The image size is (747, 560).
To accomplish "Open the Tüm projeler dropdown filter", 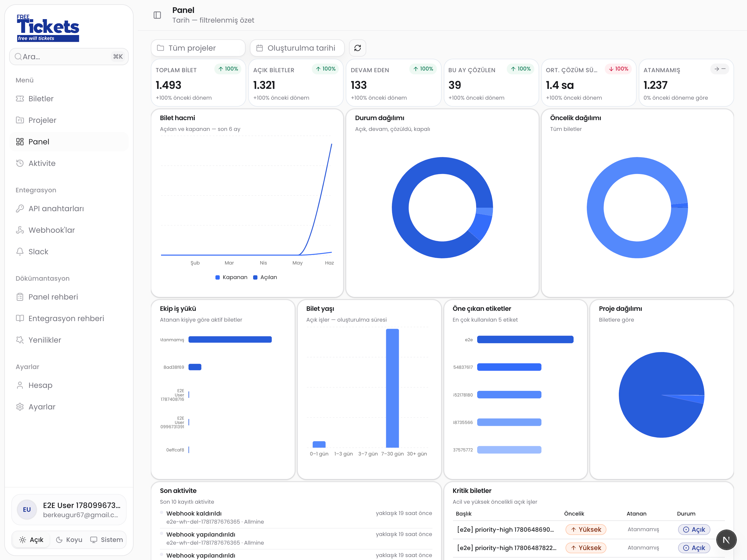I will 198,48.
